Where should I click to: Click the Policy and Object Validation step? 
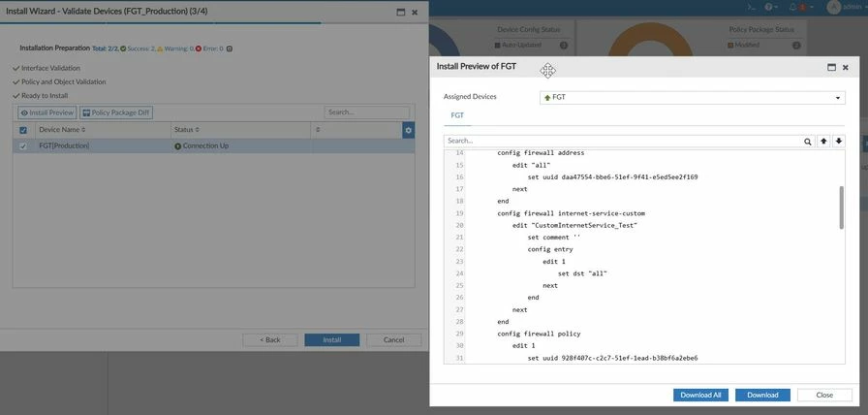point(64,82)
